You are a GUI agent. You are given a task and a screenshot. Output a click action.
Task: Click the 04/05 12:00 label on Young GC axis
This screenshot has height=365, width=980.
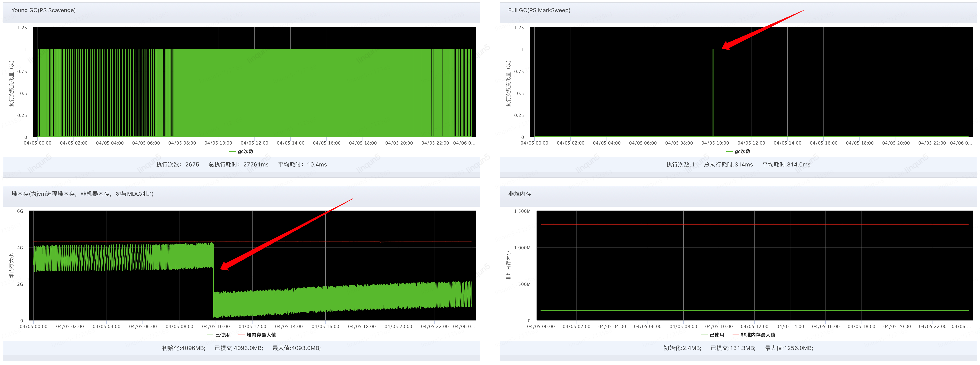click(x=254, y=143)
